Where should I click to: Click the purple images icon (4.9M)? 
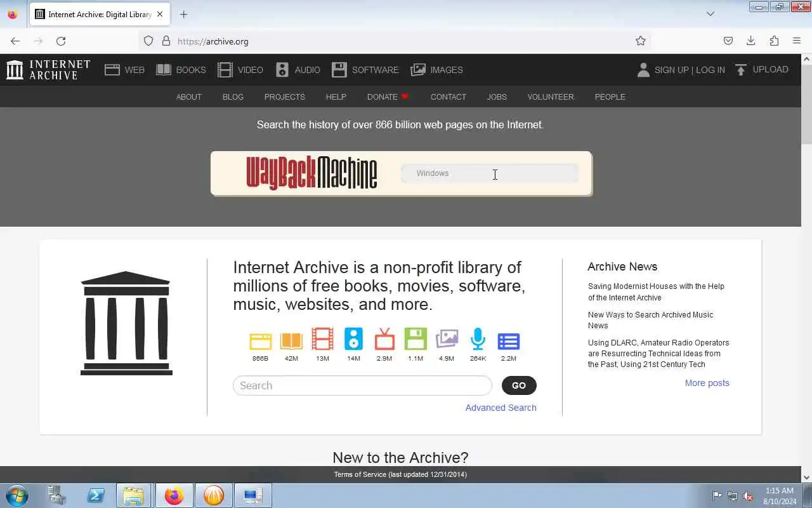click(447, 339)
